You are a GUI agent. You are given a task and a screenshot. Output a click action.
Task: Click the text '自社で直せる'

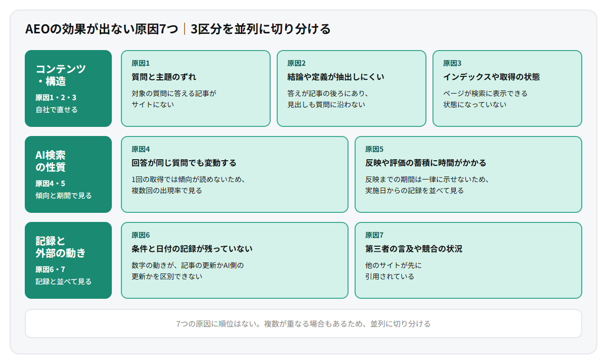tap(57, 109)
